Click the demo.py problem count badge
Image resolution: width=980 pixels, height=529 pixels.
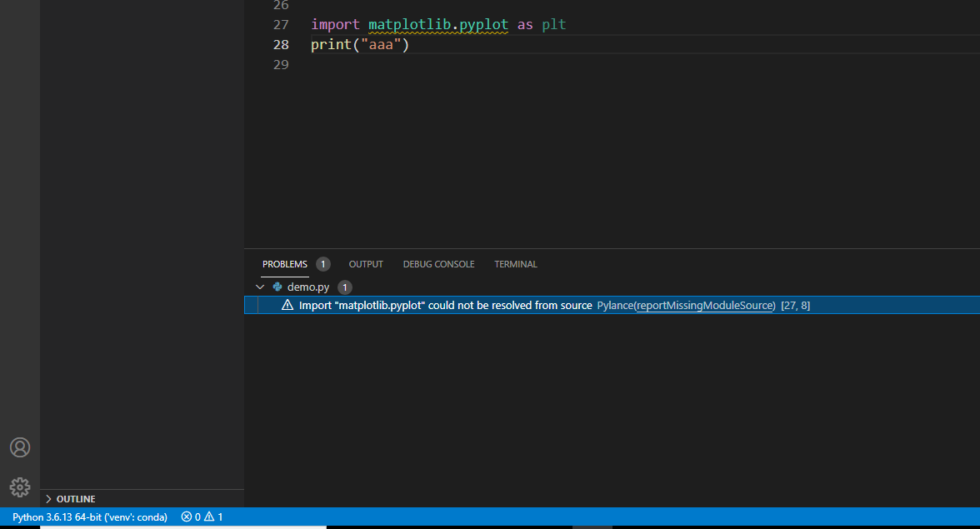(345, 287)
